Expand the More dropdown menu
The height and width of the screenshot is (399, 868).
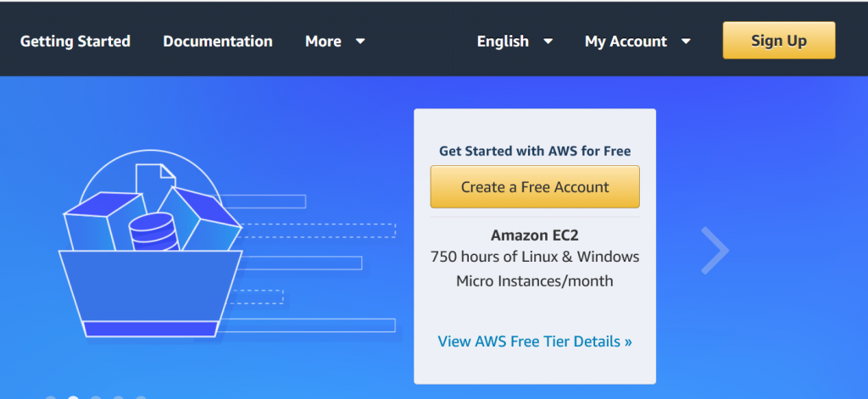(335, 41)
